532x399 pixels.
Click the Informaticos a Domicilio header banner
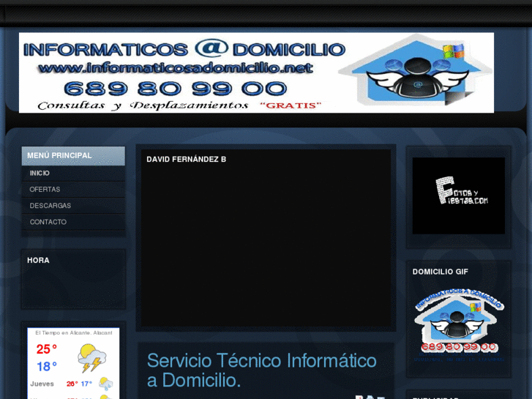pyautogui.click(x=257, y=72)
